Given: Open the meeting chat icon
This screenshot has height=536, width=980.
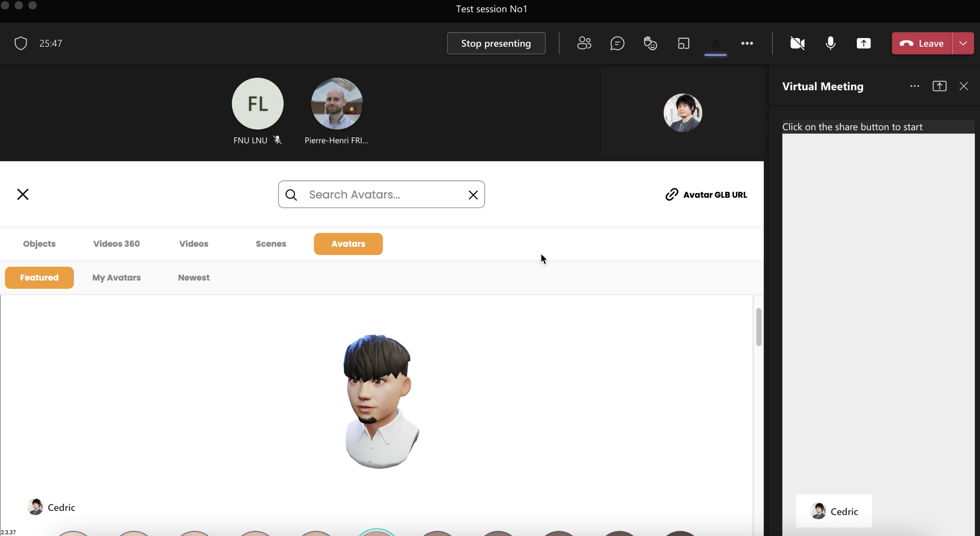Looking at the screenshot, I should pos(617,43).
